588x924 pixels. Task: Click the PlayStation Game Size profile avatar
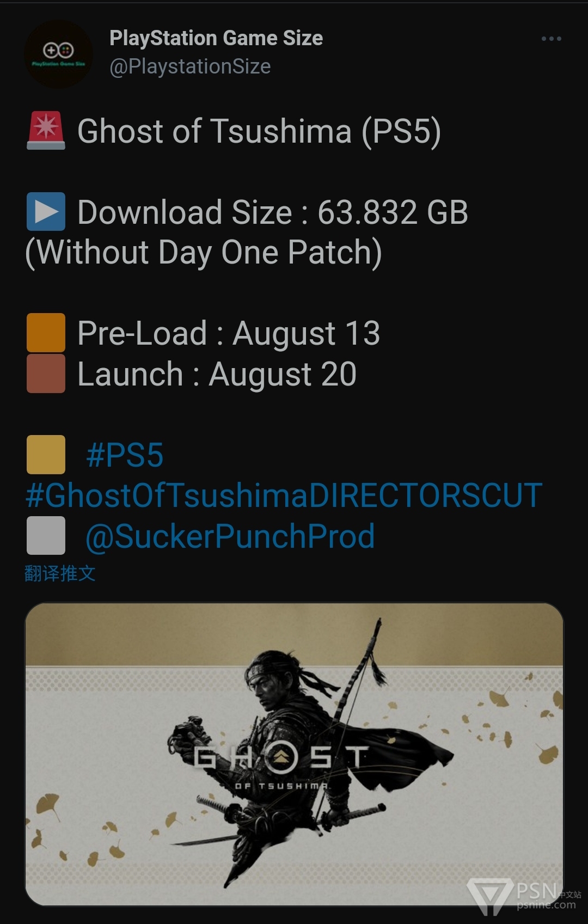pyautogui.click(x=58, y=54)
